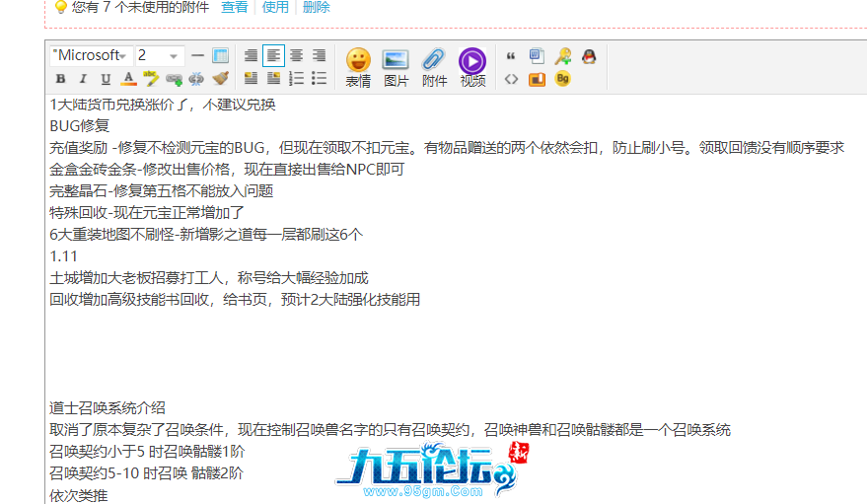Click the line starting "取消了原本复杂了召唤条件"

coord(390,430)
